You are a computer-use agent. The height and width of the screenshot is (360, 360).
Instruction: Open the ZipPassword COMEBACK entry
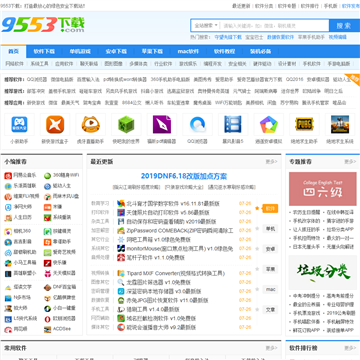click(180, 230)
